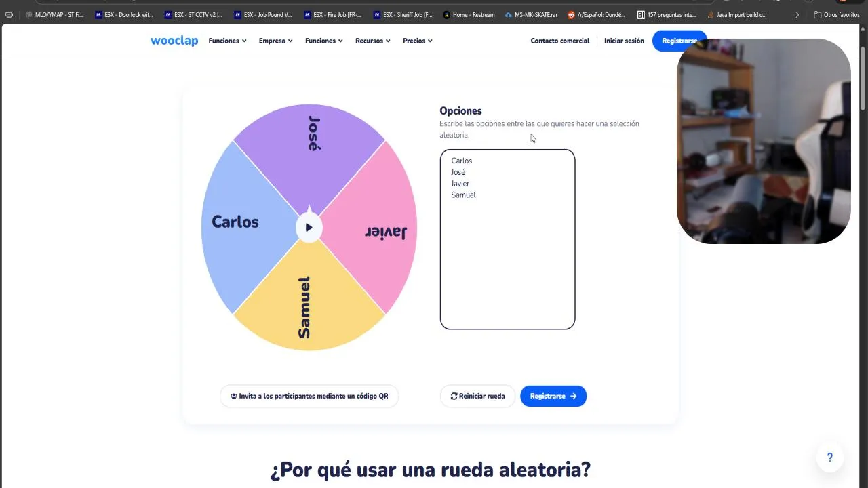Open the help question mark button
Viewport: 868px width, 488px height.
[x=829, y=457]
